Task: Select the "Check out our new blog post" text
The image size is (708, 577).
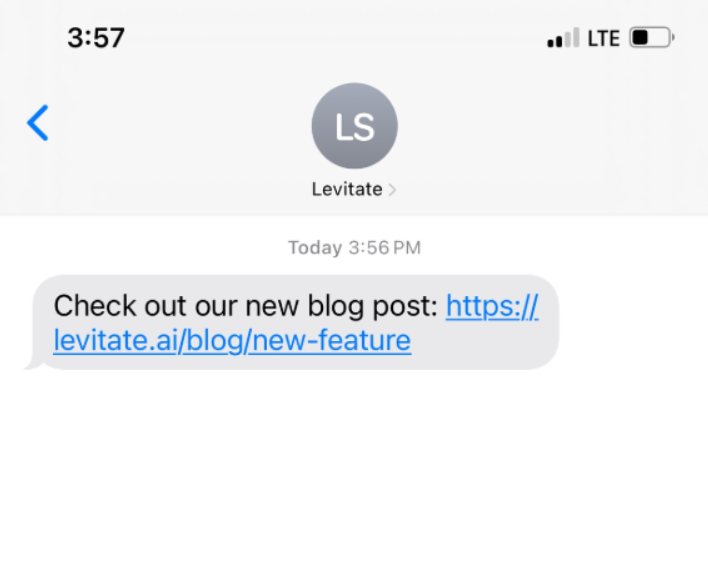Action: [x=246, y=306]
